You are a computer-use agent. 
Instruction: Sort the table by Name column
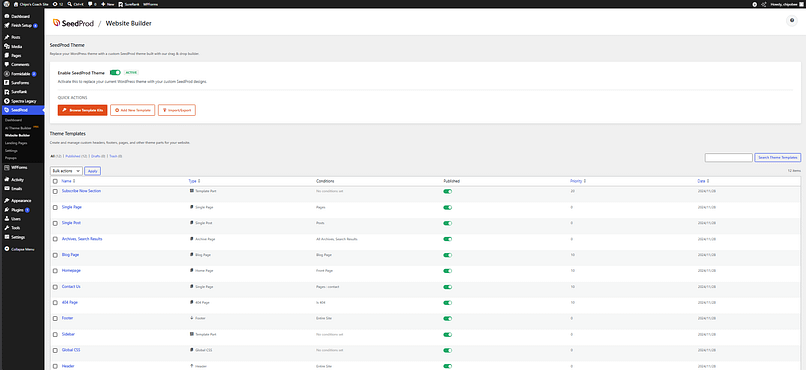coord(68,181)
